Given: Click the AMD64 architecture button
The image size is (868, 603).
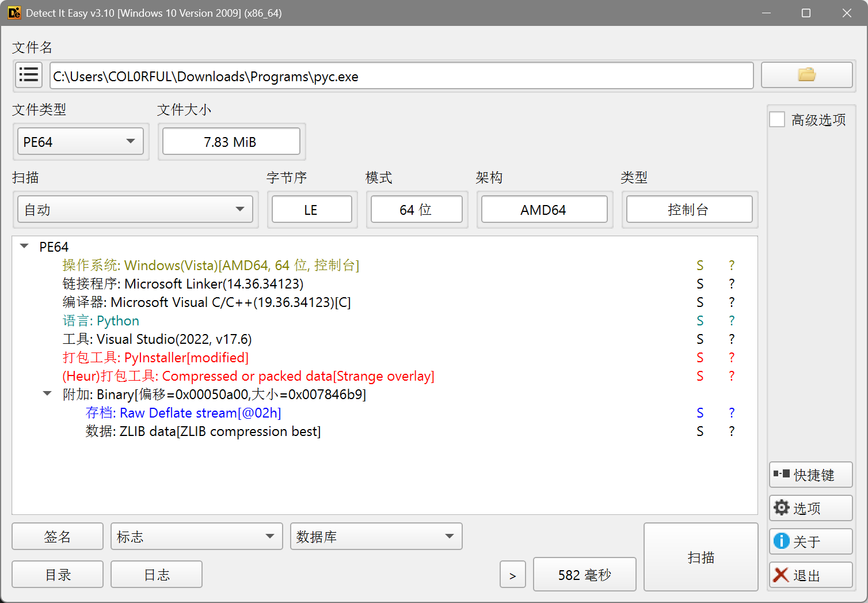Looking at the screenshot, I should [x=545, y=209].
